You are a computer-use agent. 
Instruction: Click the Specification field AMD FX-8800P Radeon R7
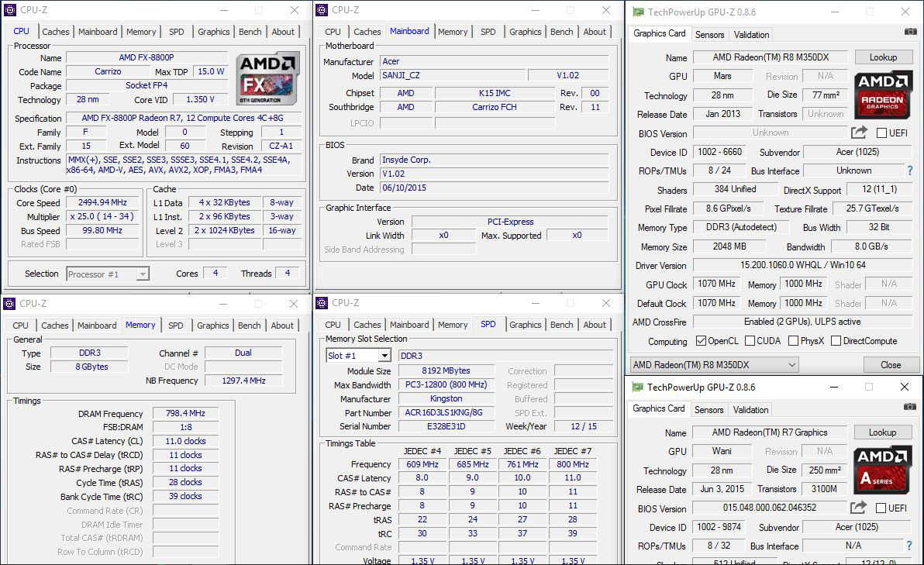pyautogui.click(x=183, y=118)
